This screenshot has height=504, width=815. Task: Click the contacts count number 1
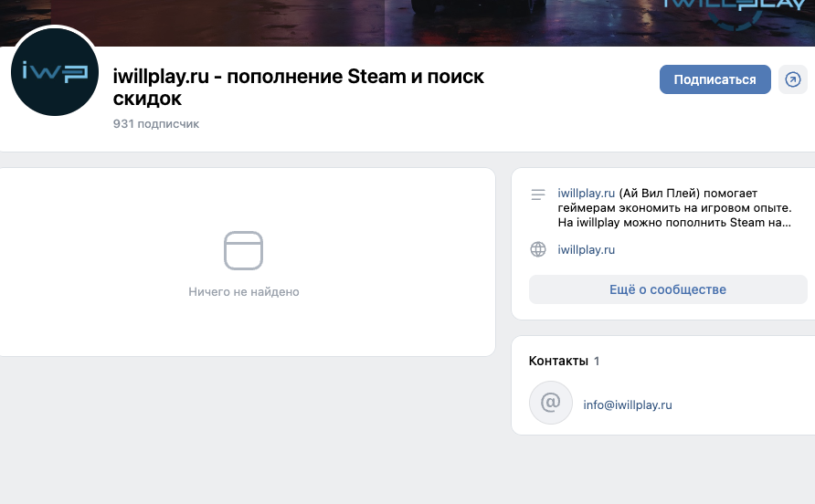[597, 362]
